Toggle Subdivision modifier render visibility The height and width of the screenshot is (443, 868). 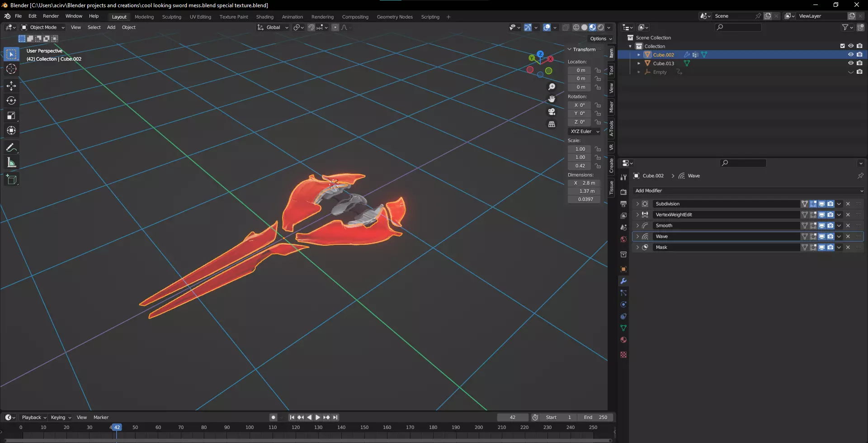(x=830, y=204)
